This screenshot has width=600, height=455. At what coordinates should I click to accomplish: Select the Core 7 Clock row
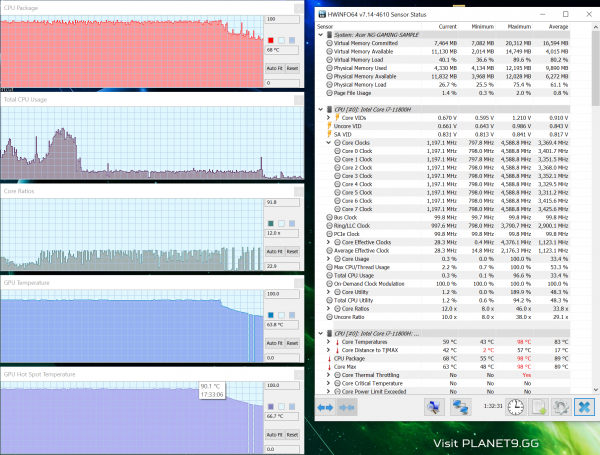pos(443,209)
